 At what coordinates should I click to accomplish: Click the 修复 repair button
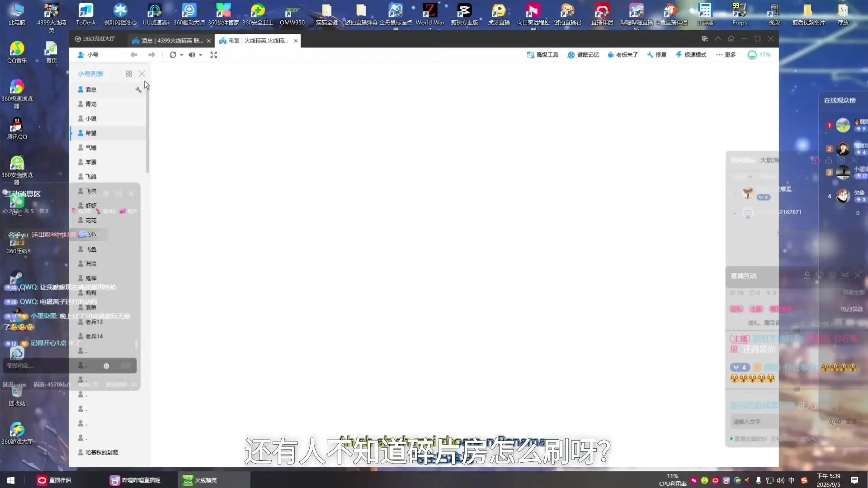click(x=656, y=55)
